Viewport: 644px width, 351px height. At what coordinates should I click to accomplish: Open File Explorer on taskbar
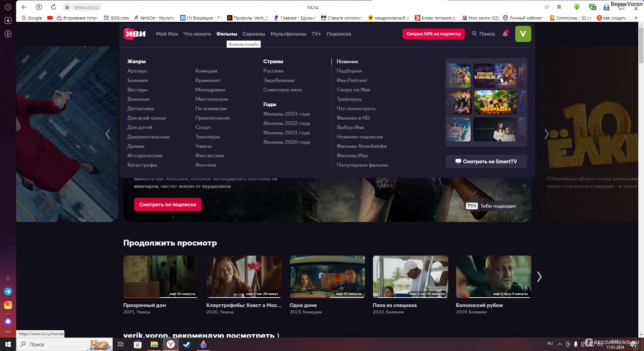pyautogui.click(x=154, y=344)
